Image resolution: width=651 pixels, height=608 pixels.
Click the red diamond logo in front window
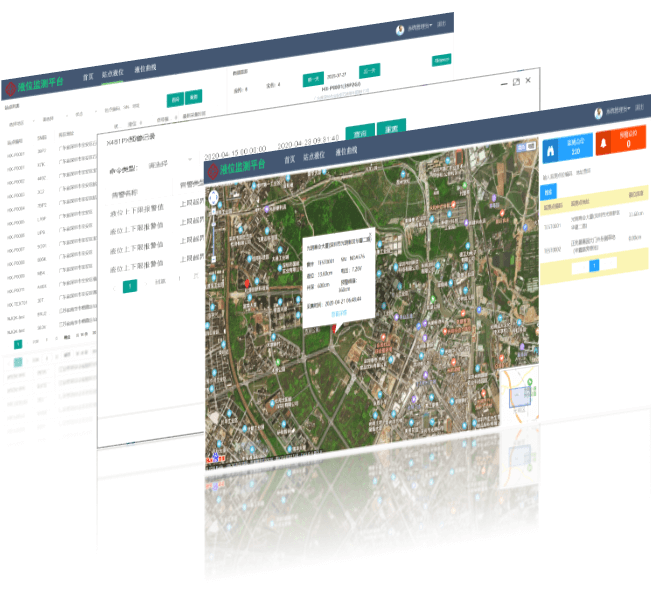(213, 171)
